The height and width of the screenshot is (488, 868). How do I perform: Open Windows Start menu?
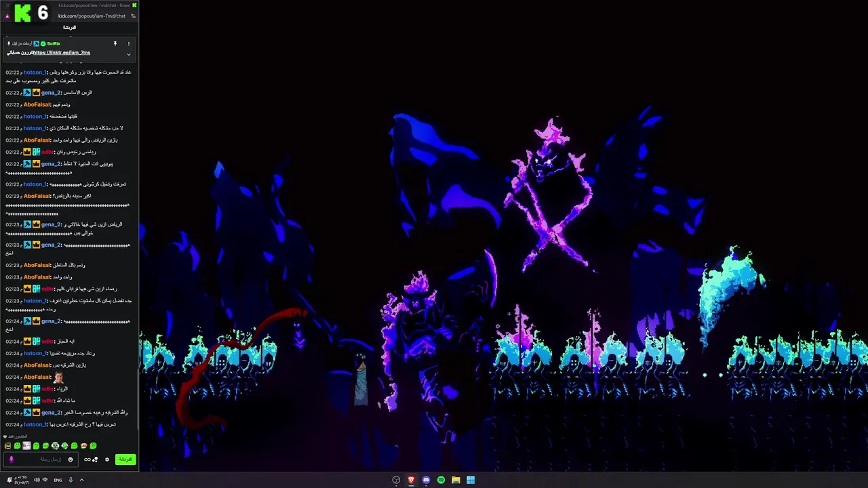pos(471,480)
